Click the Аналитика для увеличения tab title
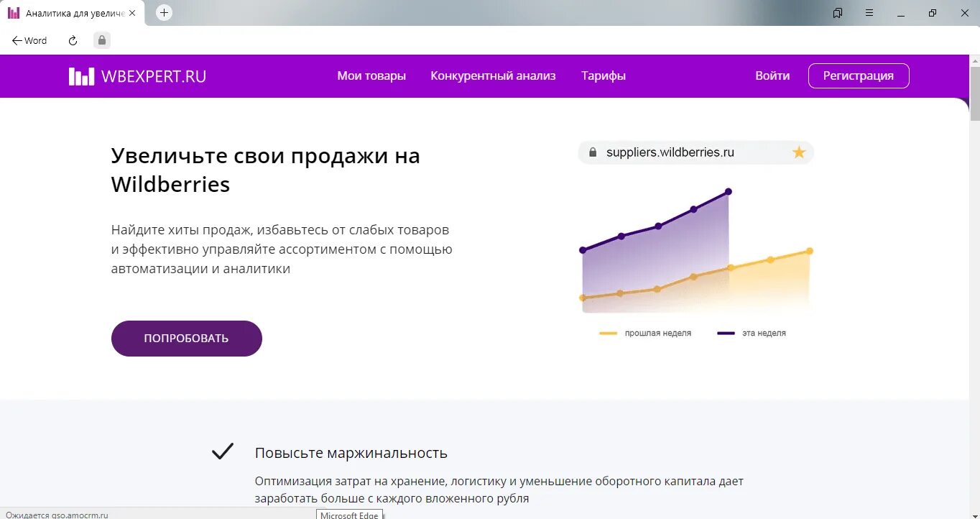The height and width of the screenshot is (519, 980). point(75,13)
